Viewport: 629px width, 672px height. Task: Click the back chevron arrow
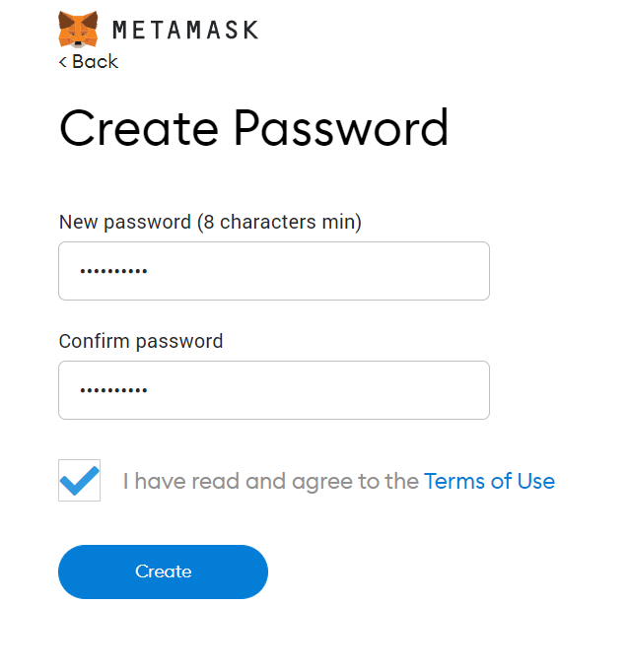(x=63, y=62)
